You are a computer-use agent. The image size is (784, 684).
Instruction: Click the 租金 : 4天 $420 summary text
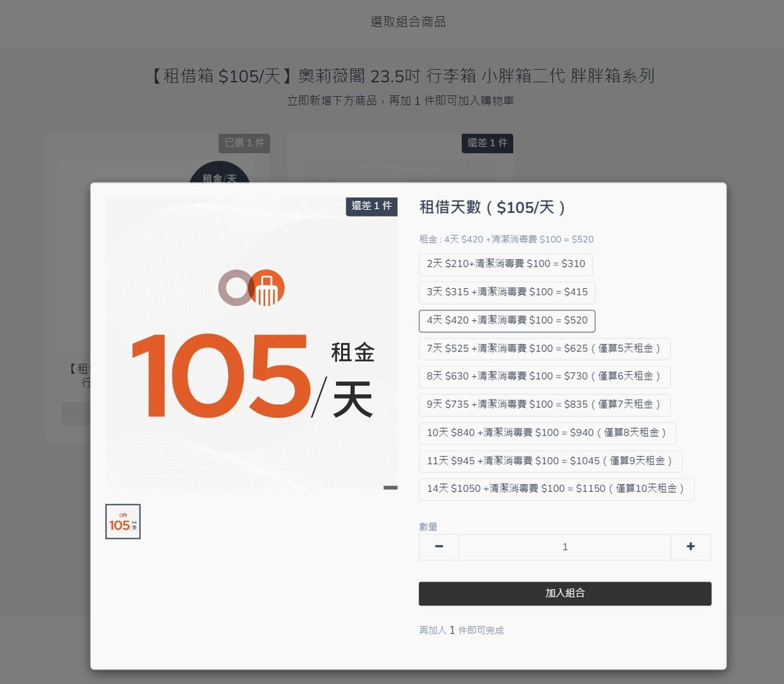(506, 239)
